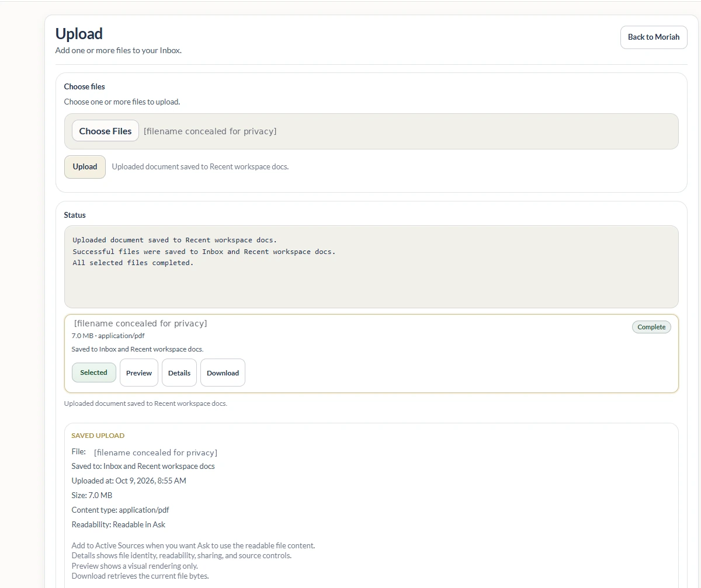Click "Uploaded at: Oct 9, 2026, 8:55 AM"
The width and height of the screenshot is (701, 588).
pos(129,481)
